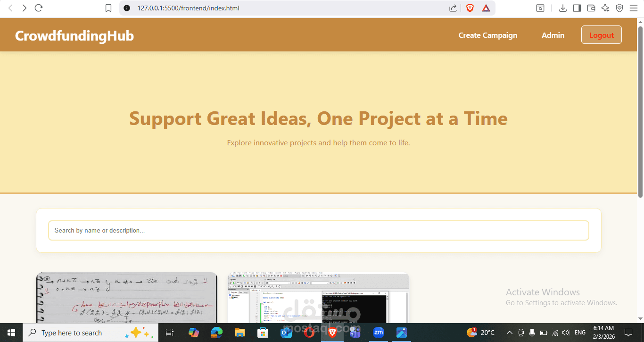Screen dimensions: 644x342
Task: Click the Brave Wallet icon
Action: 591,8
